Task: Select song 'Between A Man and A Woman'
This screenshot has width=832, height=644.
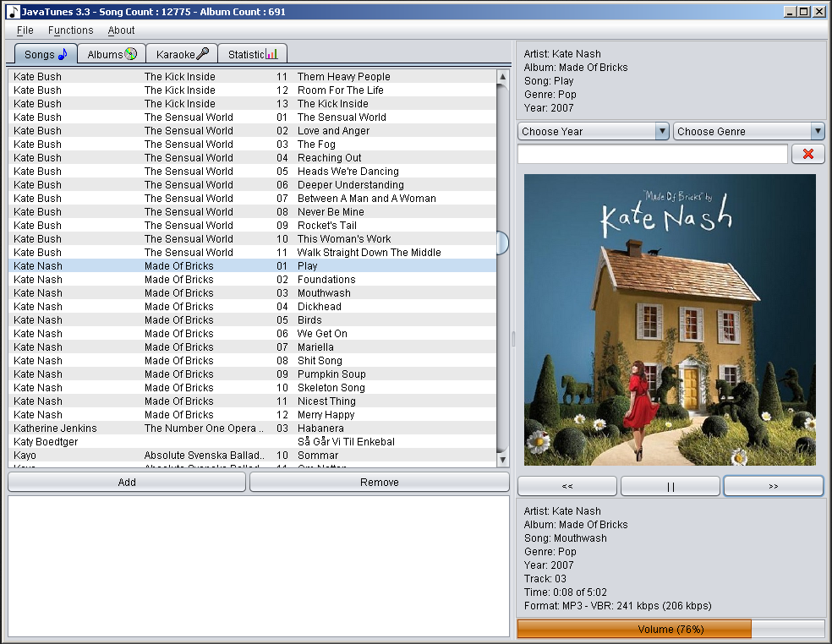Action: [253, 199]
